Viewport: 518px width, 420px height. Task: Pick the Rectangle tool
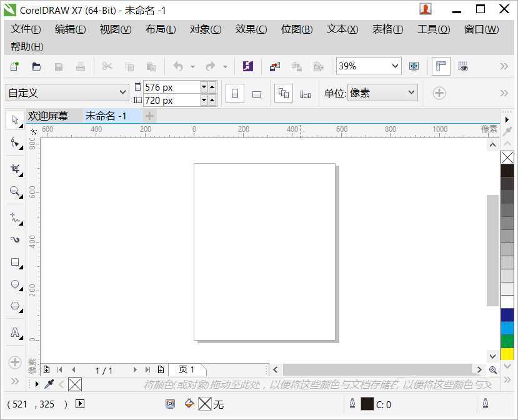coord(15,262)
